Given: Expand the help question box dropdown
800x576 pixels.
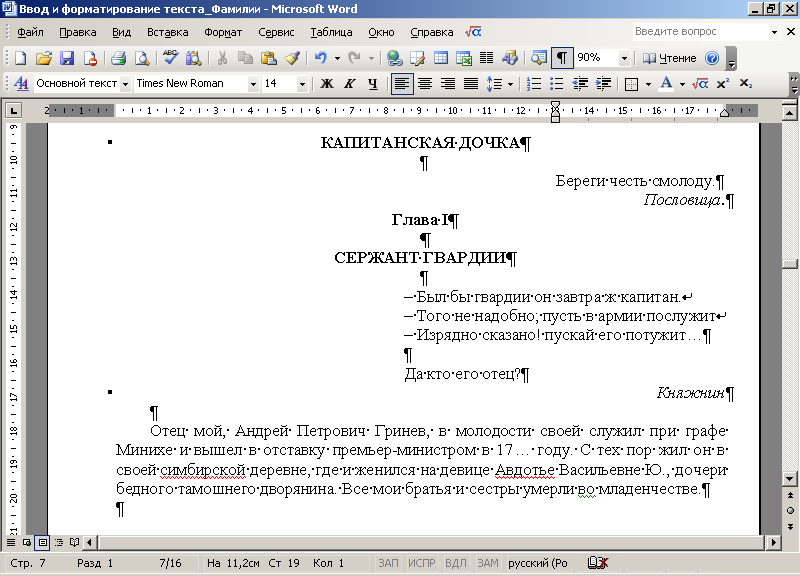Looking at the screenshot, I should [x=774, y=32].
